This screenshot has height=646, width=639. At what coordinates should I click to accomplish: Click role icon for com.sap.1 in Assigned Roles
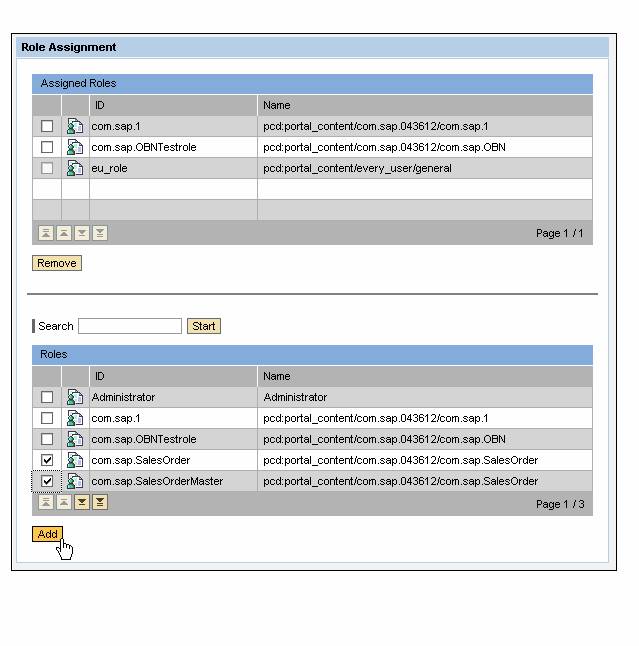pos(75,127)
